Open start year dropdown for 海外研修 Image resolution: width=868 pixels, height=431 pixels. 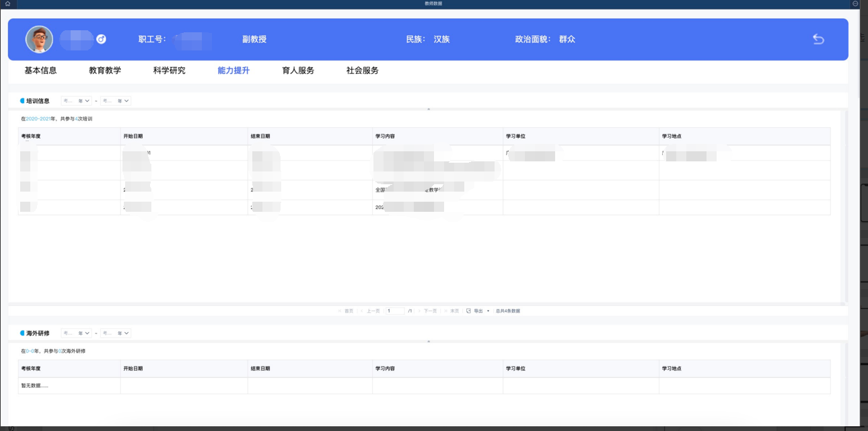[76, 333]
